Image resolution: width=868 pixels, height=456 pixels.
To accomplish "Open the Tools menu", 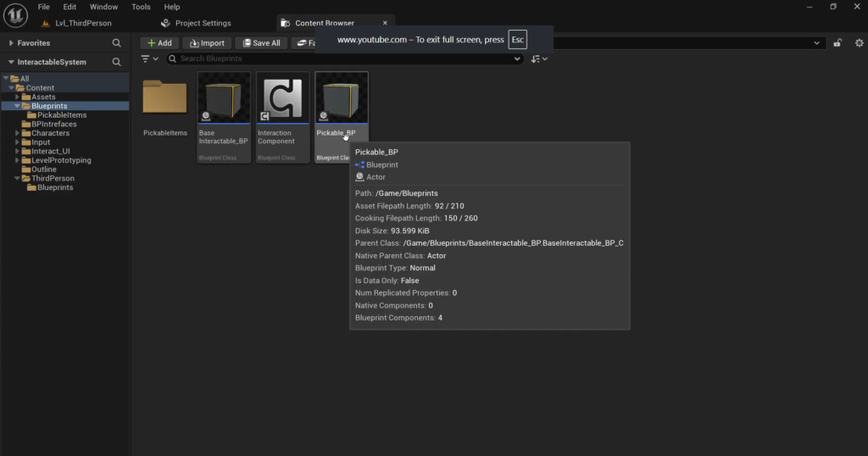I will pos(141,7).
